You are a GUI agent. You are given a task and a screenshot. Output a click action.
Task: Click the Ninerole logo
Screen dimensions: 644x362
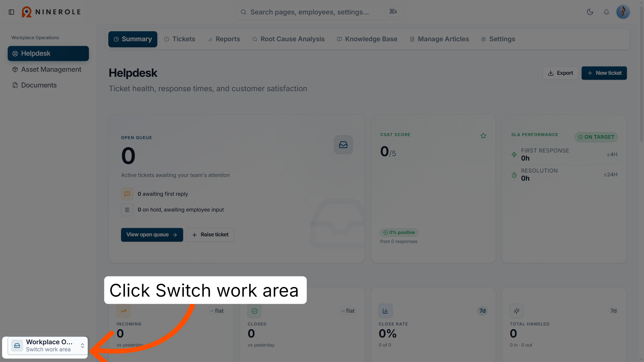tap(51, 12)
